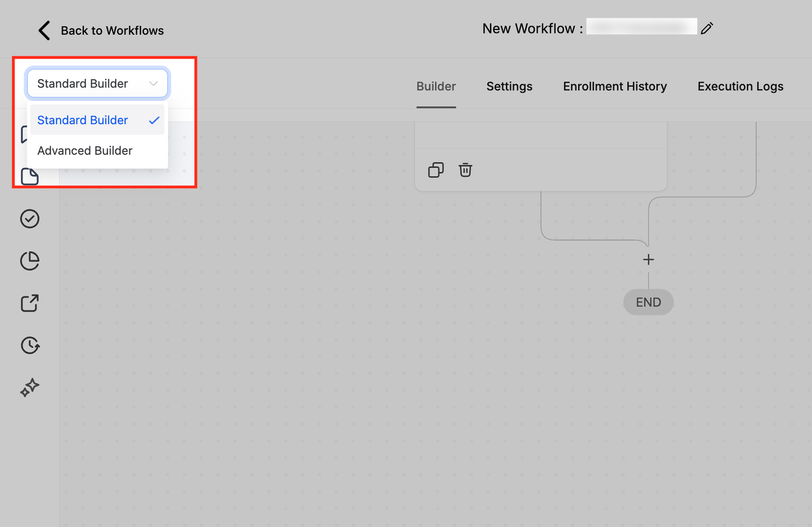Open the version history clock icon
This screenshot has height=527, width=812.
[30, 346]
